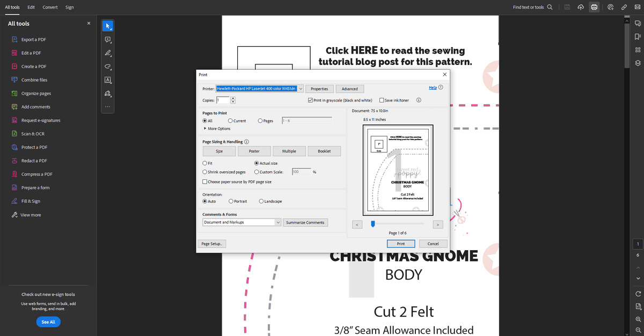The width and height of the screenshot is (644, 336).
Task: Click the Fill & Sign tool
Action: pyautogui.click(x=31, y=201)
